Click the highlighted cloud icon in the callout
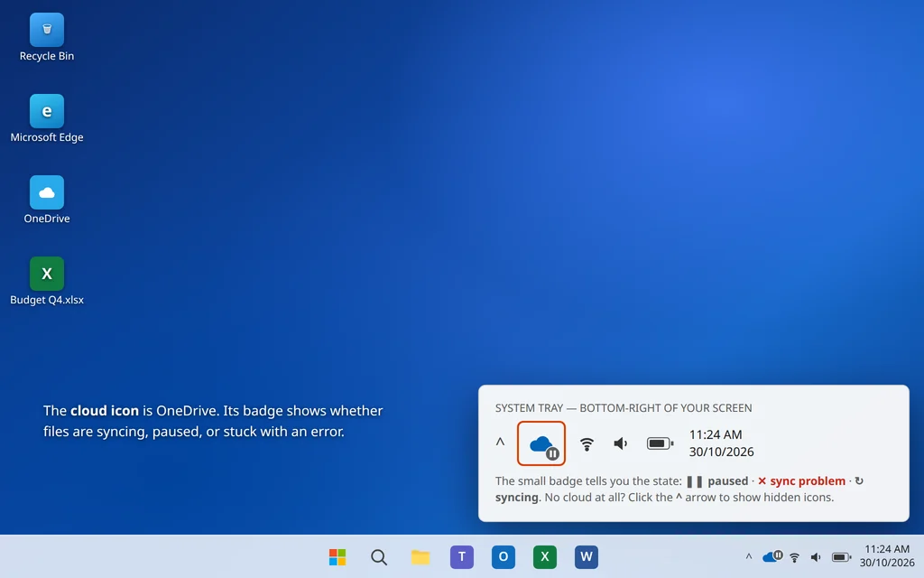Image resolution: width=924 pixels, height=578 pixels. pos(541,443)
